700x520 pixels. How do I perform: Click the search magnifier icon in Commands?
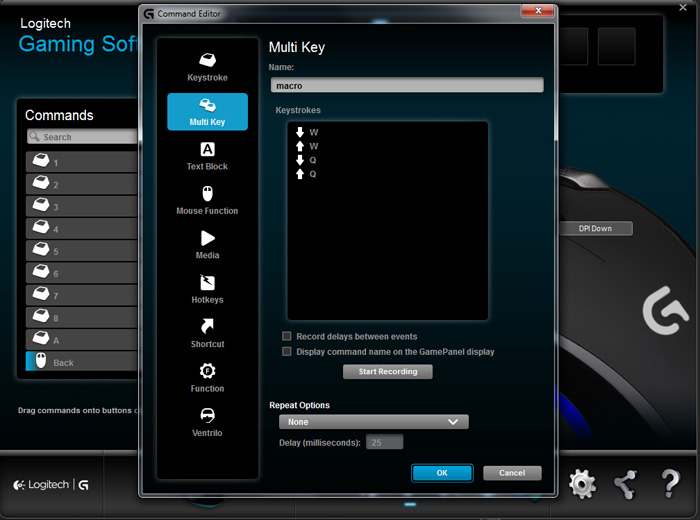[x=34, y=136]
